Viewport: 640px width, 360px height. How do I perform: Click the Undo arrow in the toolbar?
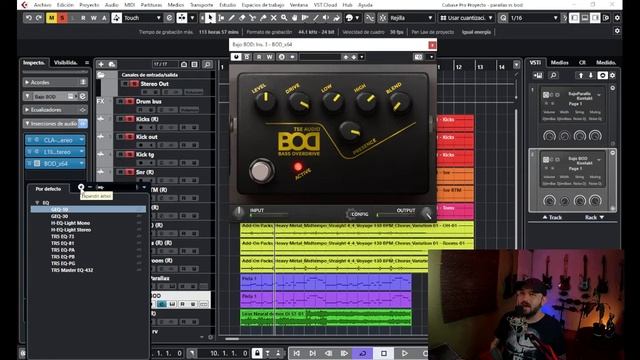click(x=29, y=18)
